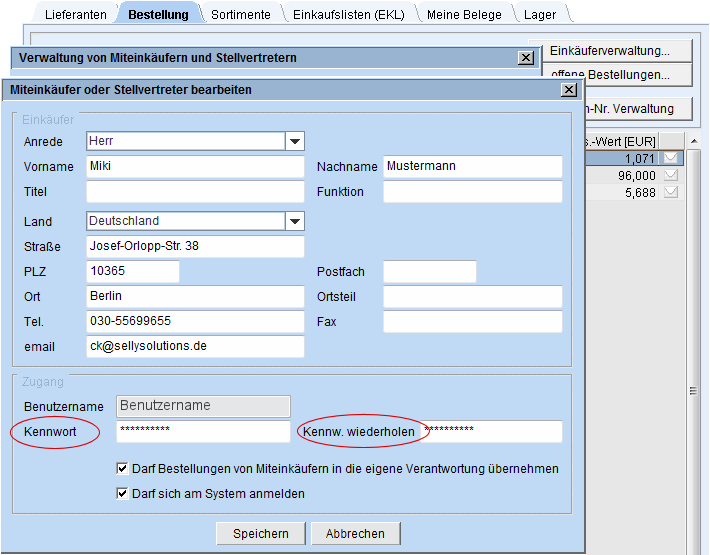The height and width of the screenshot is (555, 710).
Task: Click into the Vorname field
Action: tap(195, 166)
